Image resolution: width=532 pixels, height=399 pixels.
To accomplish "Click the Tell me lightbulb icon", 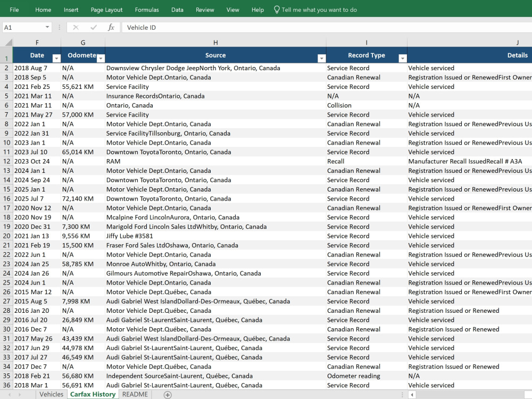I will 277,10.
